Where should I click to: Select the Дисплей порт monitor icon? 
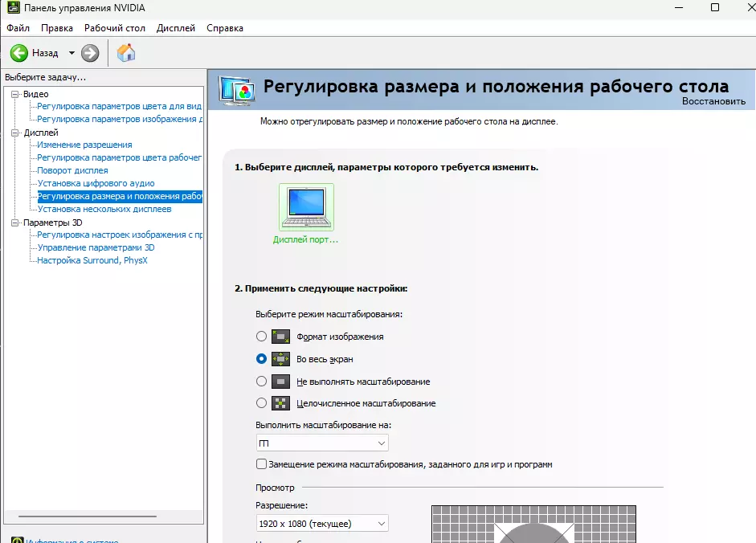(x=306, y=207)
